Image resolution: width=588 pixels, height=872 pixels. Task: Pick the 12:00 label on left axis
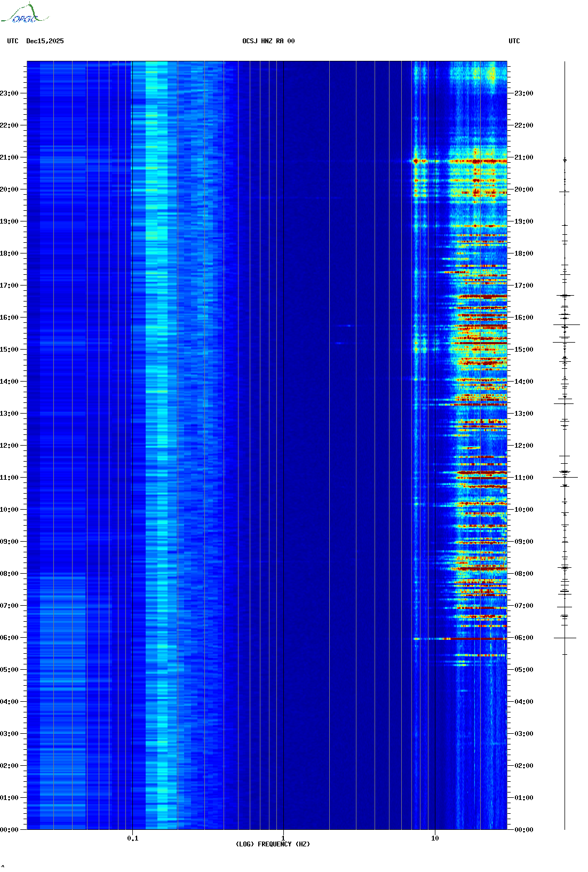click(x=10, y=446)
